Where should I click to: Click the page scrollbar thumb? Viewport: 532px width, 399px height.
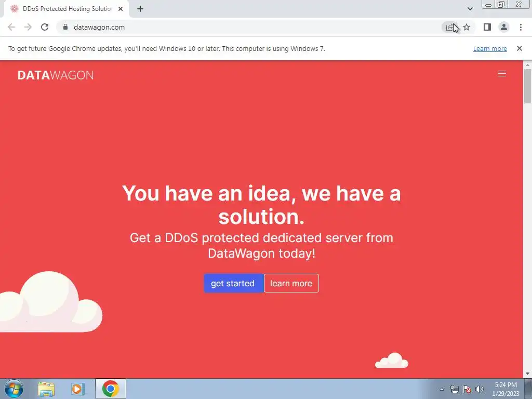pos(528,86)
